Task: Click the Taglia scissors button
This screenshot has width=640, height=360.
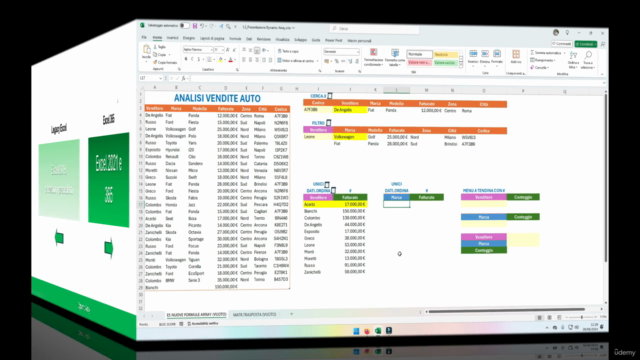Action: [160, 47]
